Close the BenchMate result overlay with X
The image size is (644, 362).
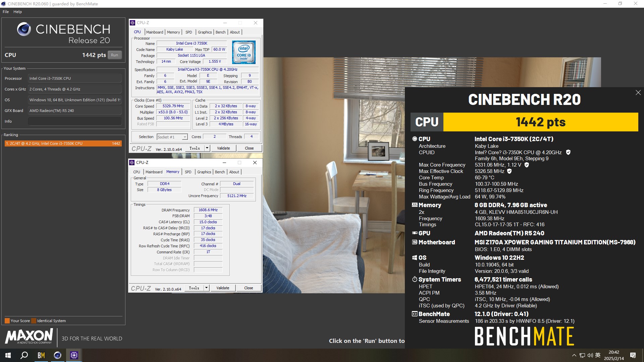(x=638, y=93)
